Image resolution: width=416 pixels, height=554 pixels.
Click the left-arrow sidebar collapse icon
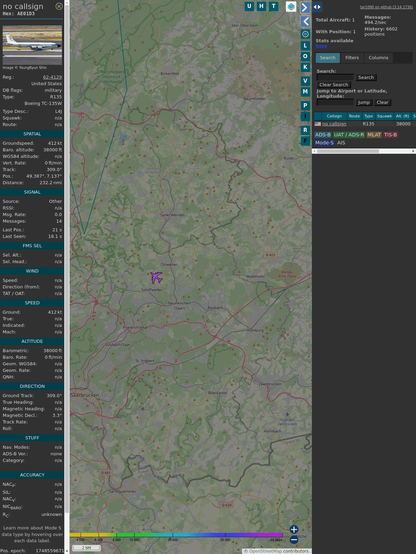[x=305, y=22]
